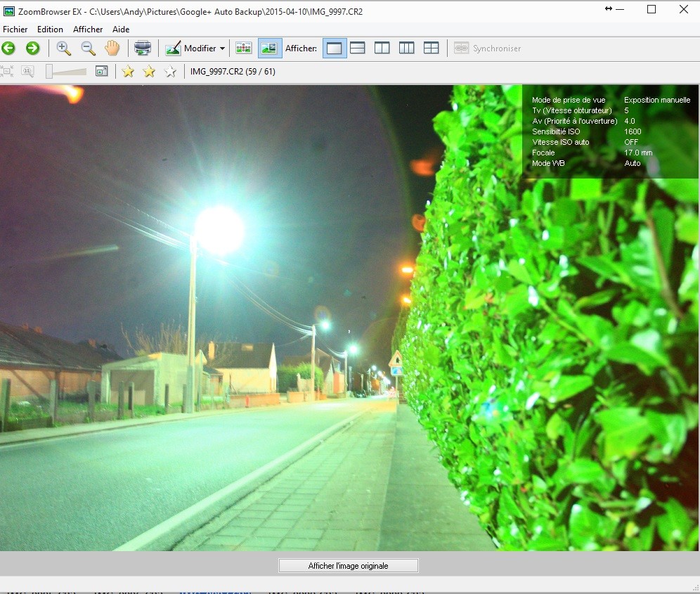Close the ZoomBrowser EX window
Image resolution: width=700 pixels, height=594 pixels.
click(x=683, y=9)
